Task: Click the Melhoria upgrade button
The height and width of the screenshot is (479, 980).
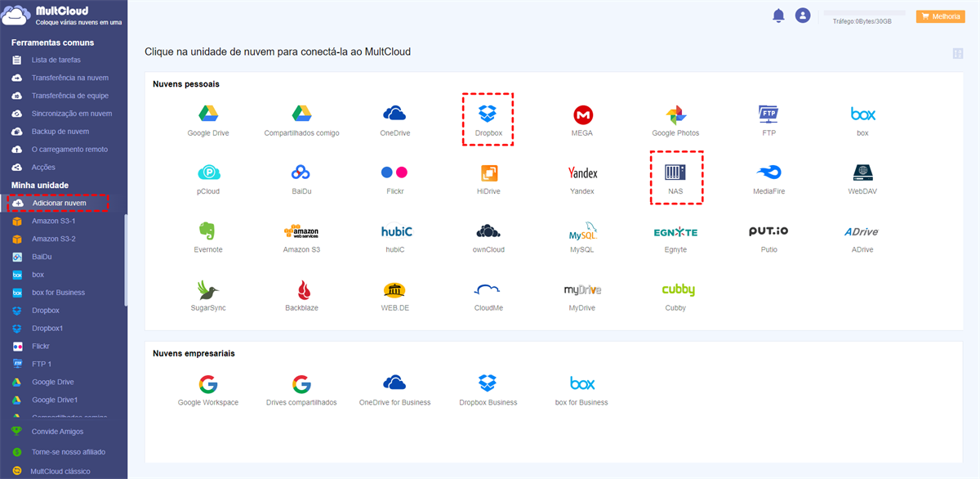Action: [941, 16]
